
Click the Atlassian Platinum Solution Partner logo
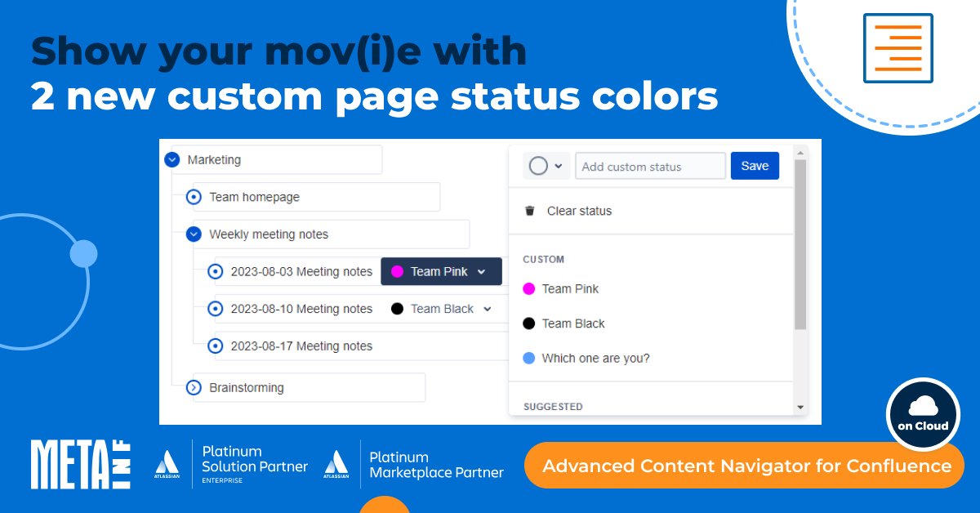[x=231, y=465]
